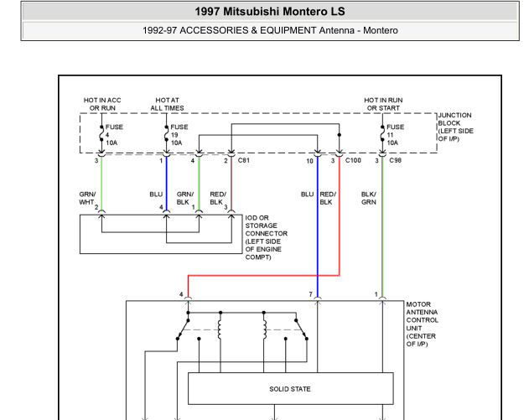
Task: Click the 'IOD OR STORAGE CONNECTOR' description text
Action: 267,237
